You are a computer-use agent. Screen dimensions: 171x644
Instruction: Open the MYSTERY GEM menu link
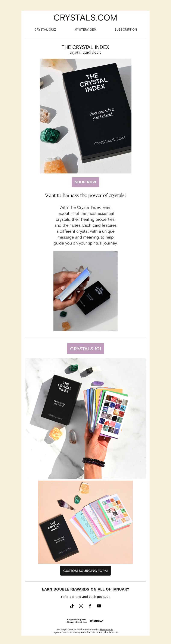[85, 30]
